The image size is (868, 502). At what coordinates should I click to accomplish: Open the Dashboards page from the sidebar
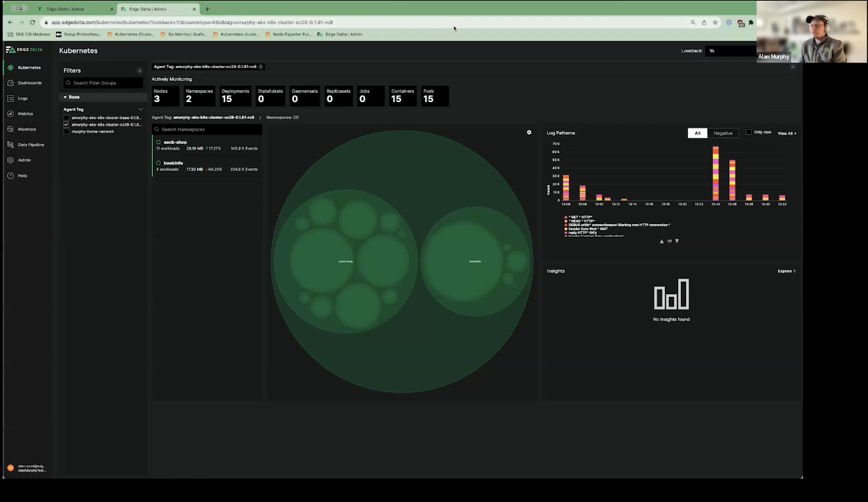30,83
